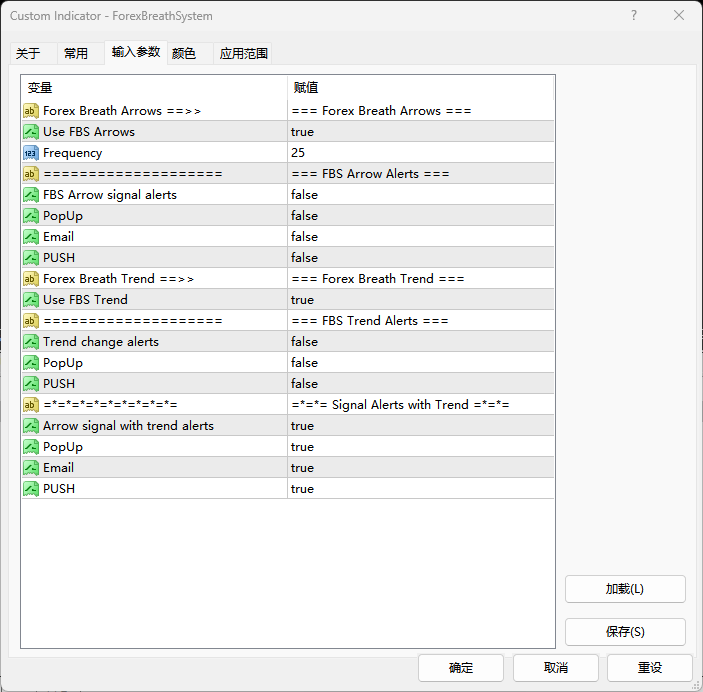Click the ? help button in title bar
Screen dimensions: 703x692
(x=634, y=16)
